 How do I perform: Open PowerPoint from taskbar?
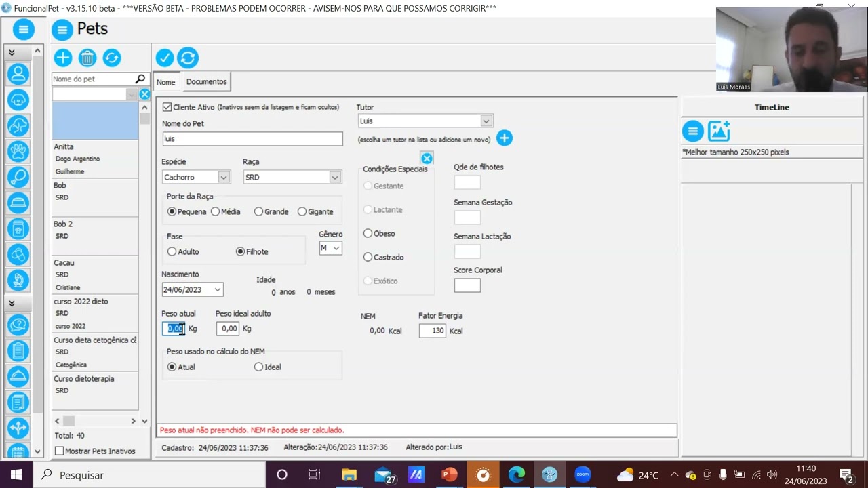(x=450, y=474)
